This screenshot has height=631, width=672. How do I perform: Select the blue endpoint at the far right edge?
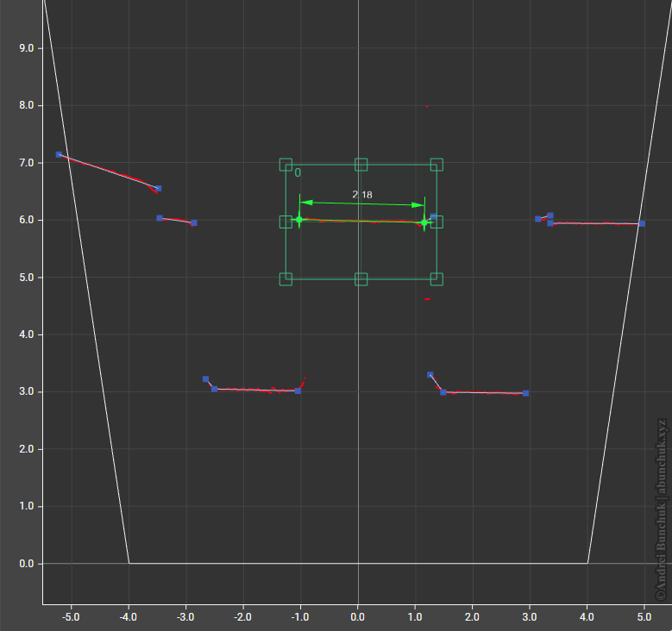(x=642, y=223)
